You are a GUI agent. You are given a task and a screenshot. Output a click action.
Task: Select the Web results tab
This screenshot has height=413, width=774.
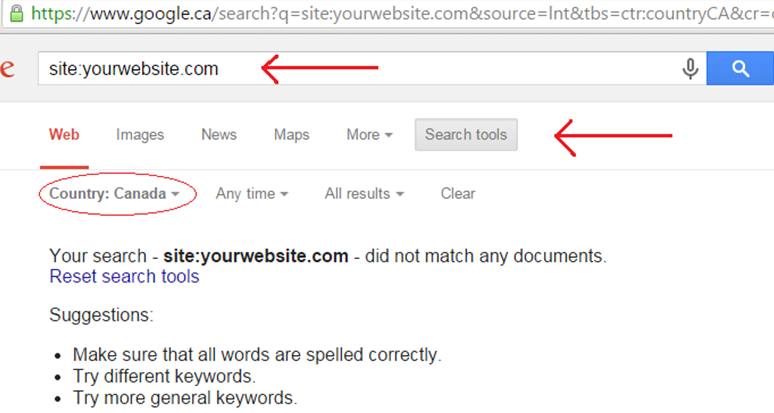[x=64, y=135]
